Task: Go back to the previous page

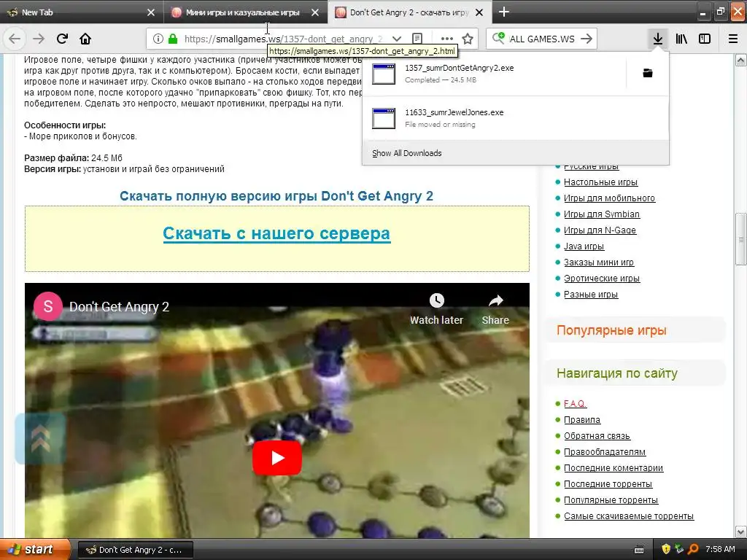Action: 15,39
